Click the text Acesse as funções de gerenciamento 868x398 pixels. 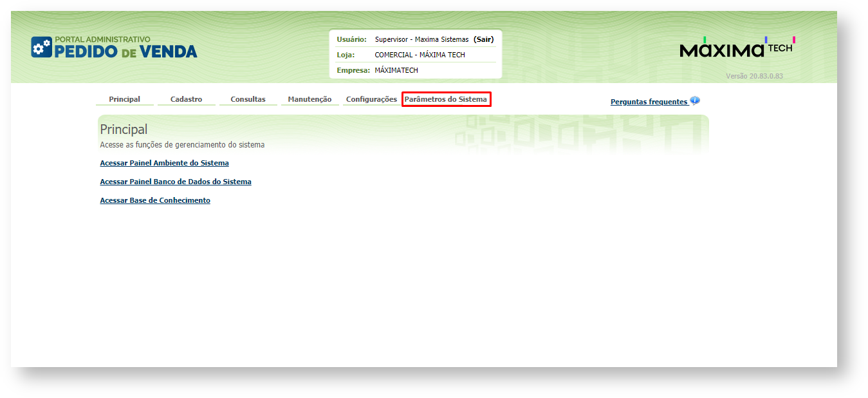(183, 145)
